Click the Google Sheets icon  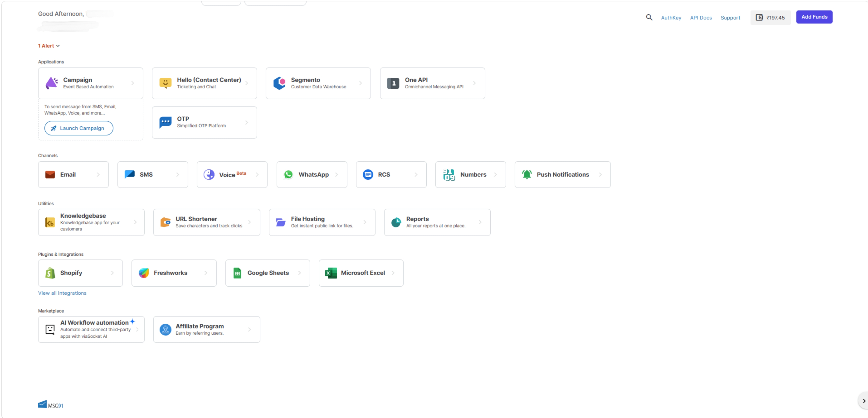pyautogui.click(x=237, y=273)
